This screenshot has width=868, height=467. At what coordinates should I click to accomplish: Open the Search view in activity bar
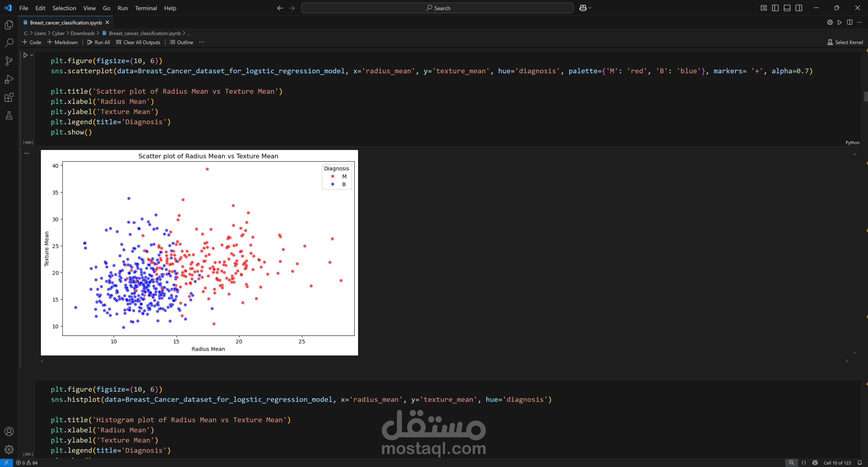pos(9,43)
